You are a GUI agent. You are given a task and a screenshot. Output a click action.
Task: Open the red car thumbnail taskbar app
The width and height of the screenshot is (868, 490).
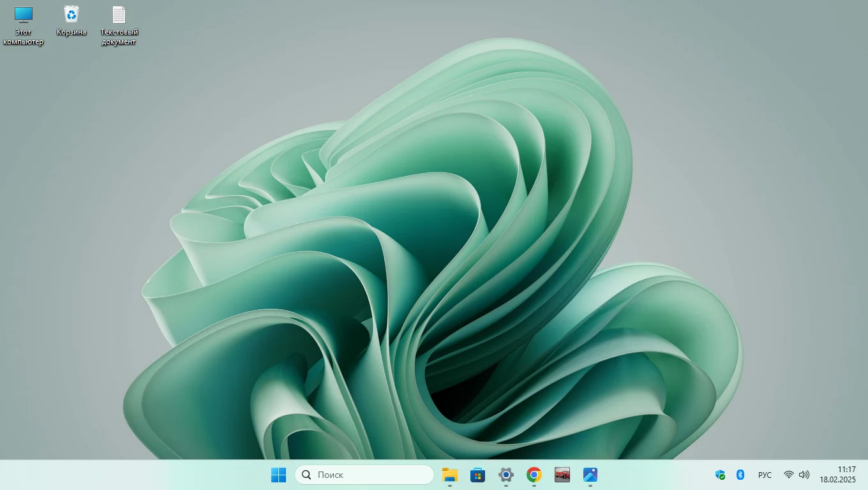coord(562,475)
